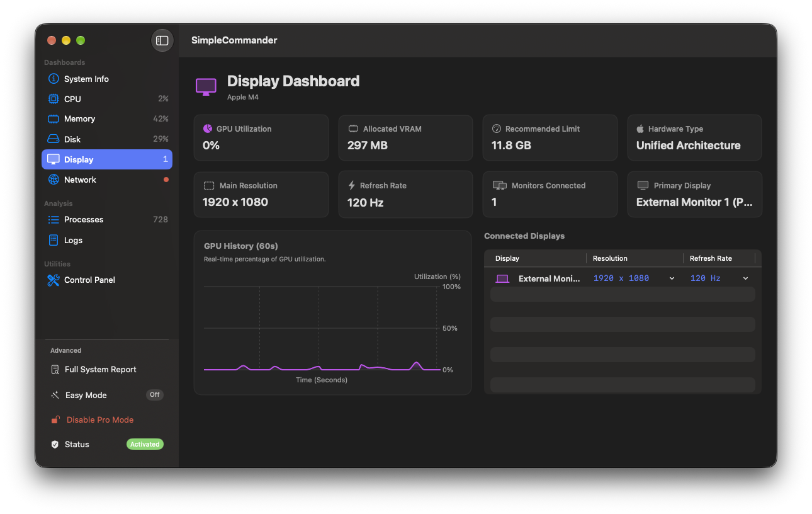Click the purple Display Dashboard monitor icon
This screenshot has height=514, width=812.
tap(206, 86)
